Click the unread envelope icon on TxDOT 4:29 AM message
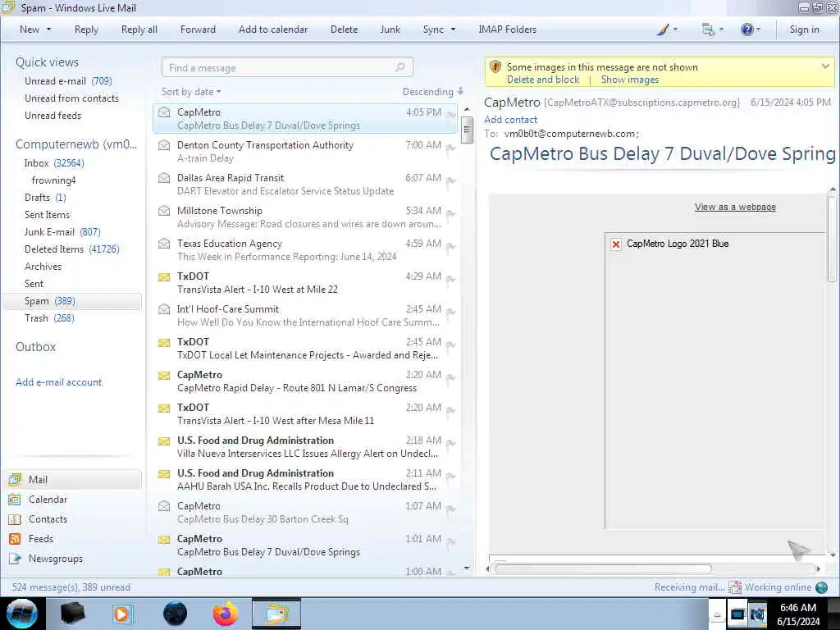This screenshot has width=840, height=630. pos(164,277)
